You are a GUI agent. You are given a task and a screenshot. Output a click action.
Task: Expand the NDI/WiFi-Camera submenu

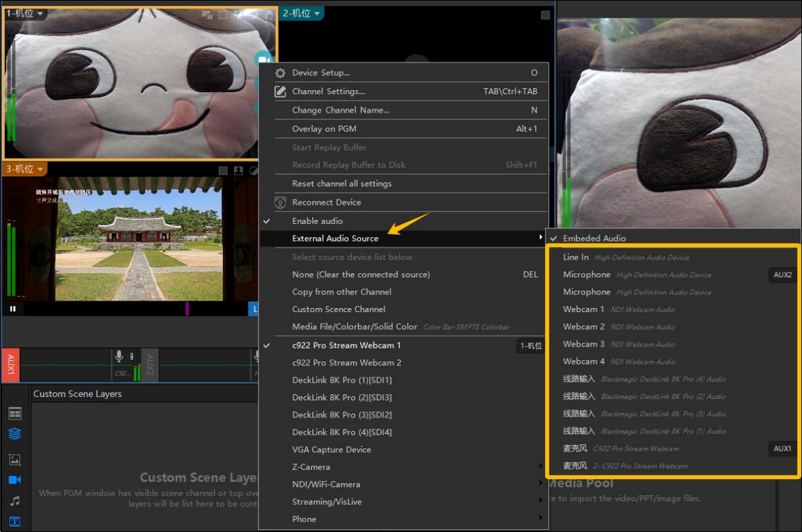click(x=326, y=485)
